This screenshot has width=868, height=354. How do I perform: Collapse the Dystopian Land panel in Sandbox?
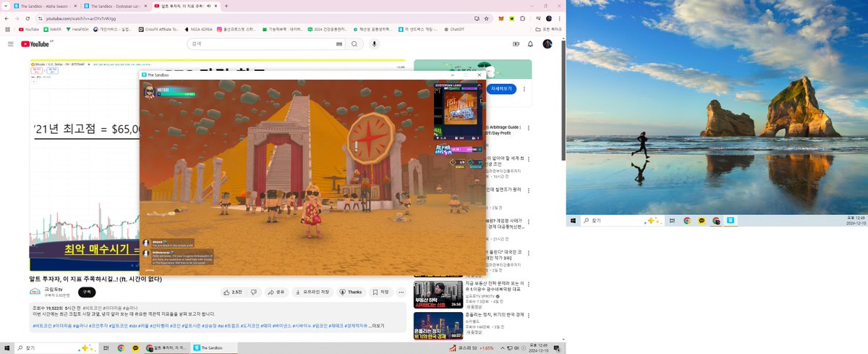pos(480,85)
